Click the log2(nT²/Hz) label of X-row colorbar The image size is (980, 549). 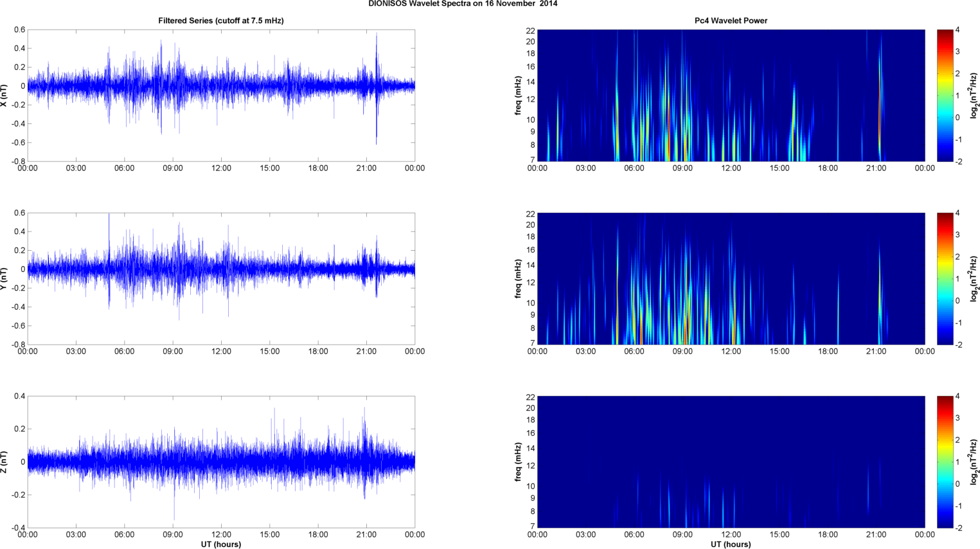click(974, 95)
